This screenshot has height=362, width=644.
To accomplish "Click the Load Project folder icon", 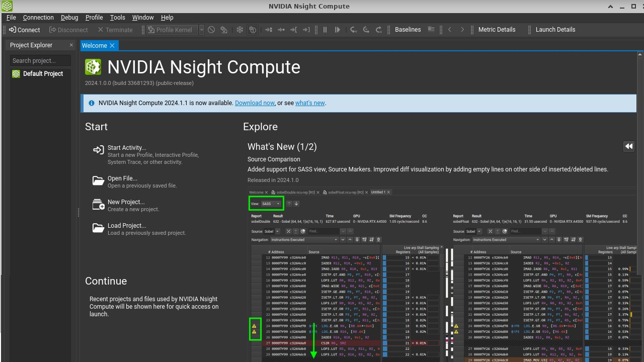I will 98,228.
